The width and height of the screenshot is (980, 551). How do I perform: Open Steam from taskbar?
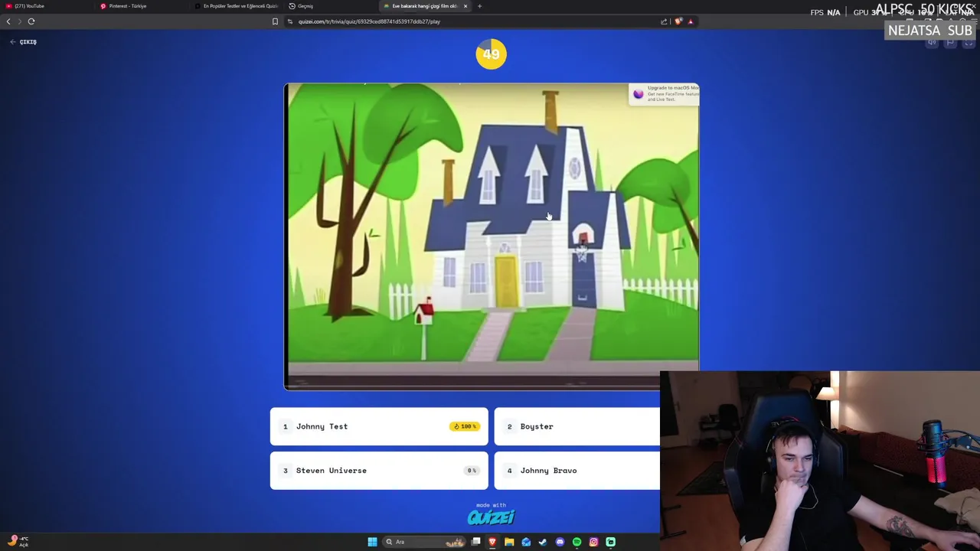[543, 542]
